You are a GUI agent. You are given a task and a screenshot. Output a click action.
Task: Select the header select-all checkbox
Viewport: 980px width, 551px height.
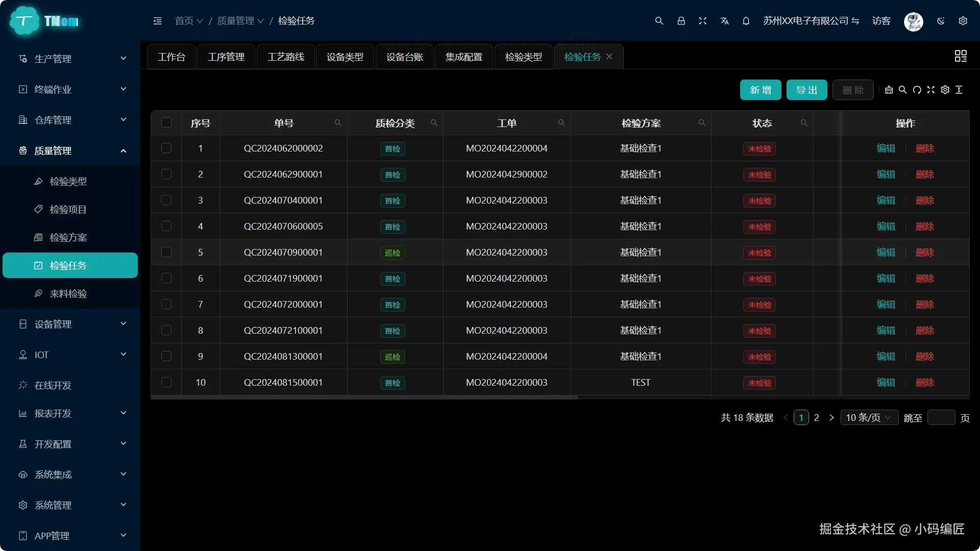coord(166,123)
